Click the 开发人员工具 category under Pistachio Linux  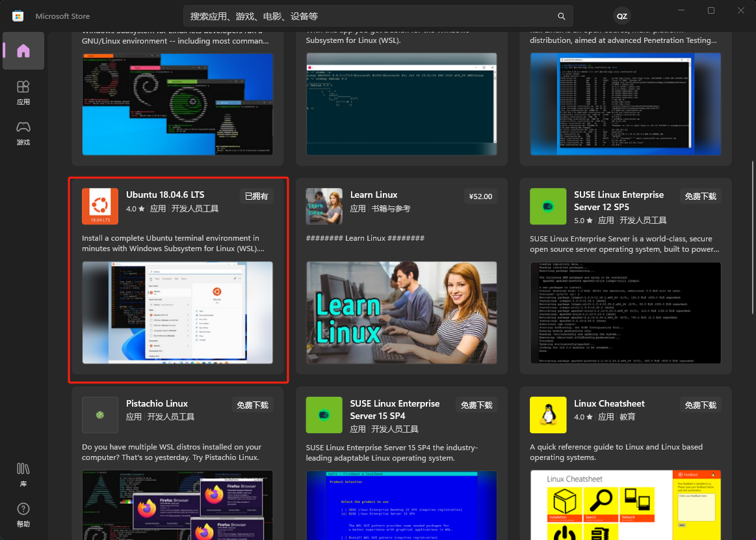tap(171, 417)
